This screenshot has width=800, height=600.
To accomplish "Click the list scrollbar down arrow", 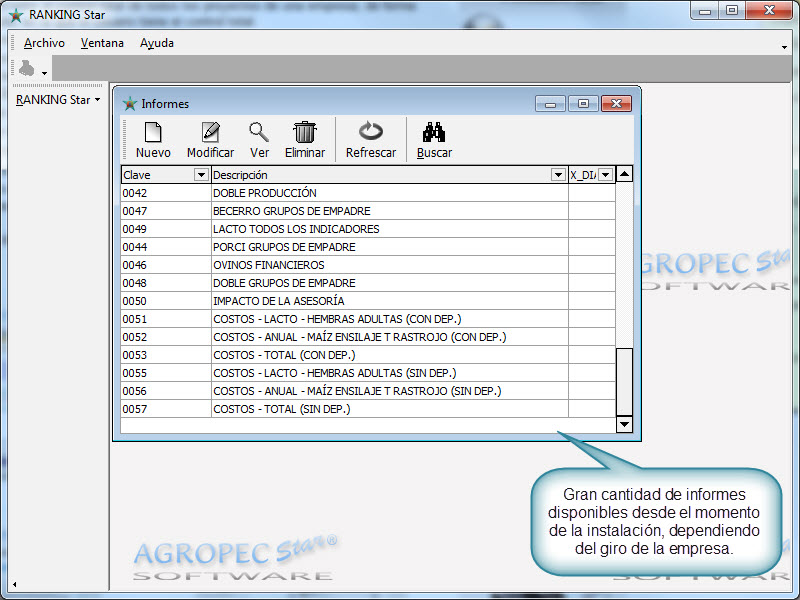I will [624, 424].
